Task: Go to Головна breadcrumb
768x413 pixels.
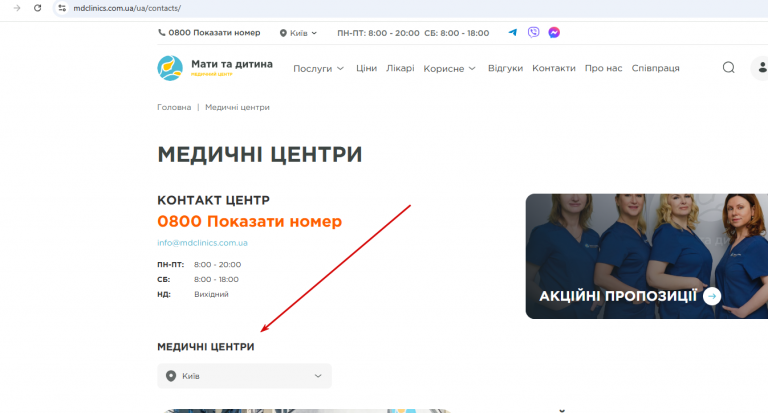Action: [x=174, y=107]
